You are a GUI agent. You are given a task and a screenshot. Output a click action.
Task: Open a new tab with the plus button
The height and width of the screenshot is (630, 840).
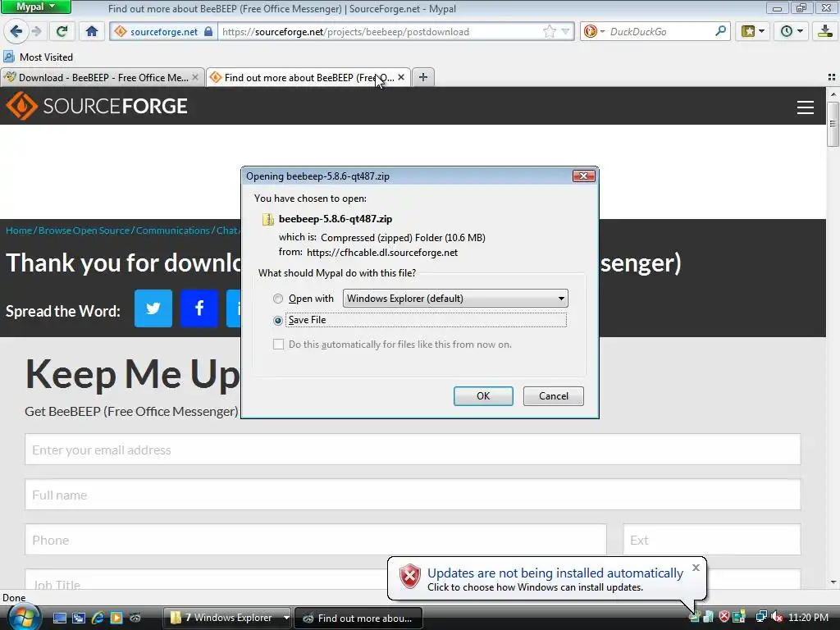[423, 77]
